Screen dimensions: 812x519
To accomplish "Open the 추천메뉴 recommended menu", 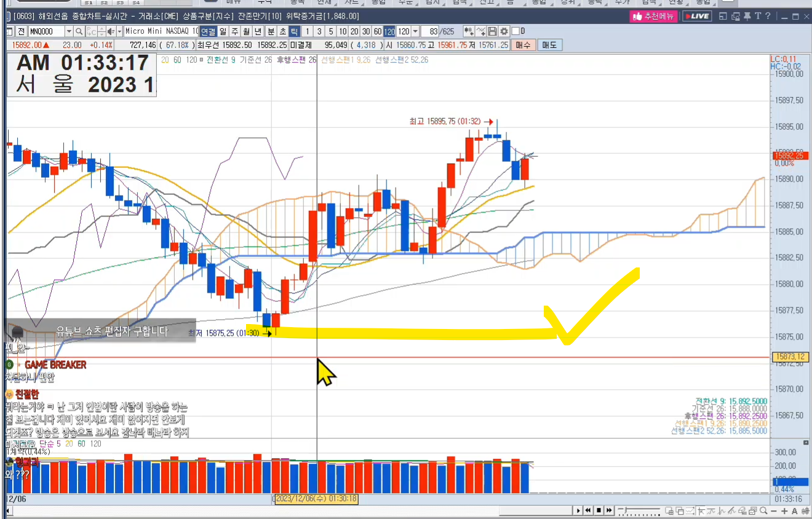I will (x=653, y=16).
